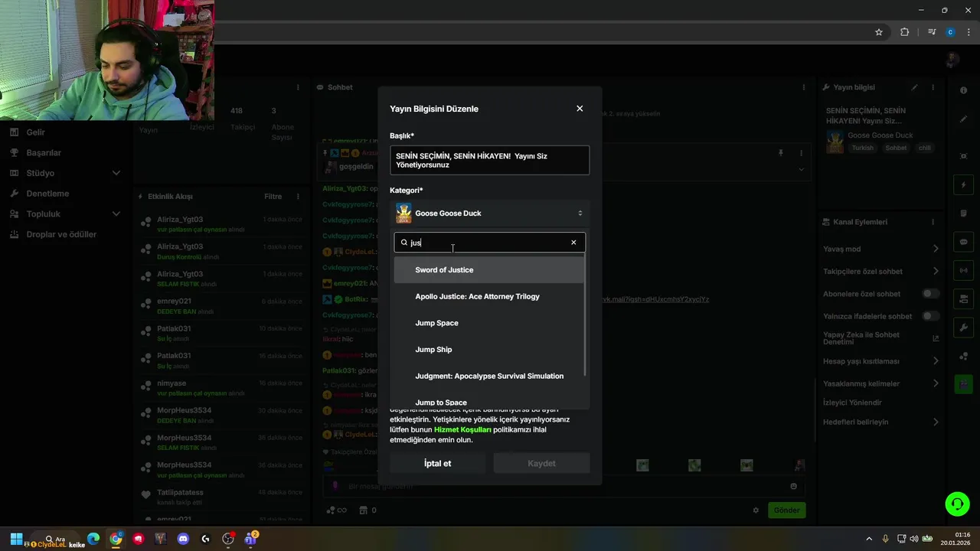980x551 pixels.
Task: Choose Judgment: Apocalypse Survival Simulation
Action: [x=488, y=376]
